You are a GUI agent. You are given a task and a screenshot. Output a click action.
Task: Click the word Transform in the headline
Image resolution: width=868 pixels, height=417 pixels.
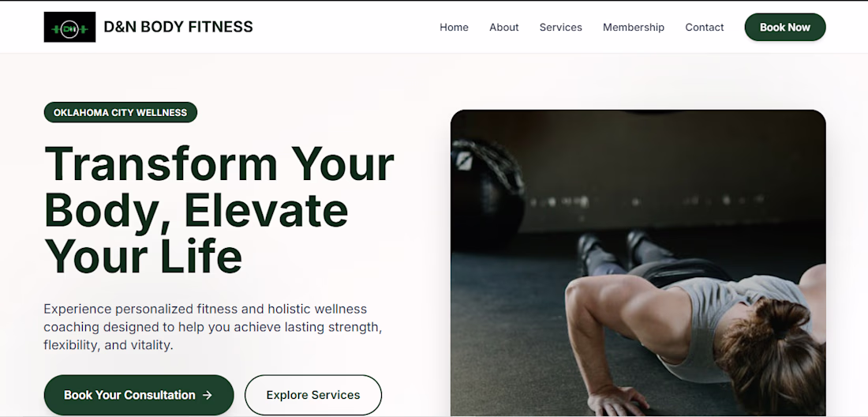(x=160, y=164)
